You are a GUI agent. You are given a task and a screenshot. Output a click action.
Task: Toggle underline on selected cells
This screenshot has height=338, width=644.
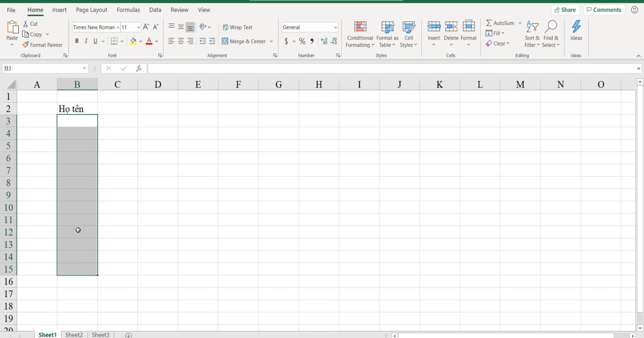(x=95, y=41)
